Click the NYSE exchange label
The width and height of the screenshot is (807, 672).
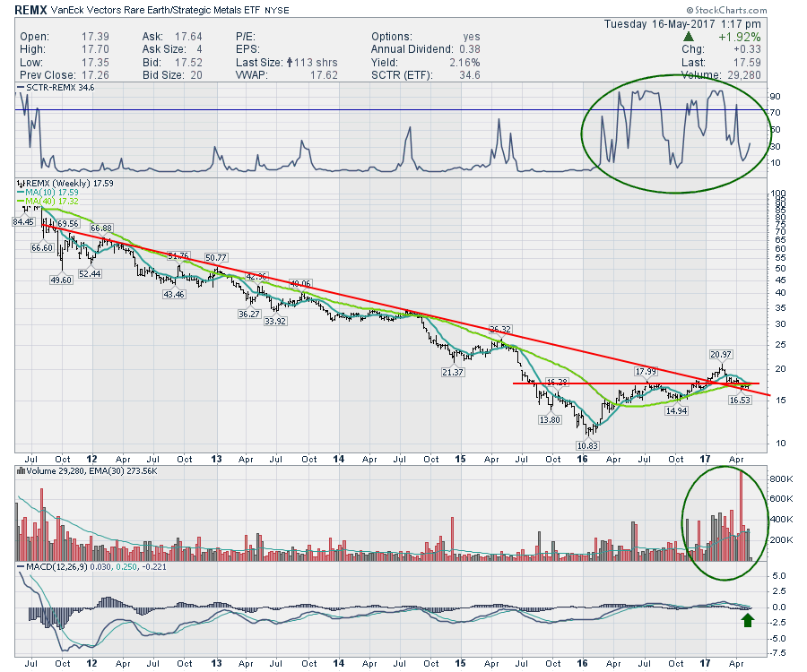[277, 10]
